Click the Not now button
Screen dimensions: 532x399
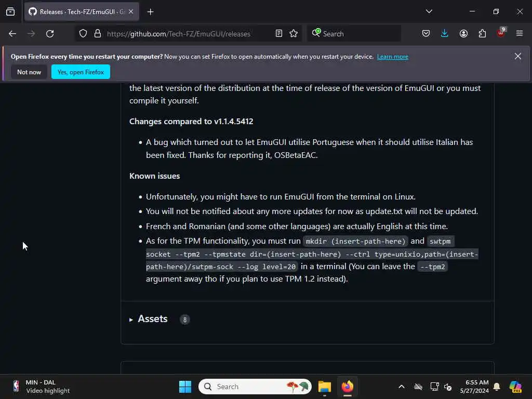29,72
